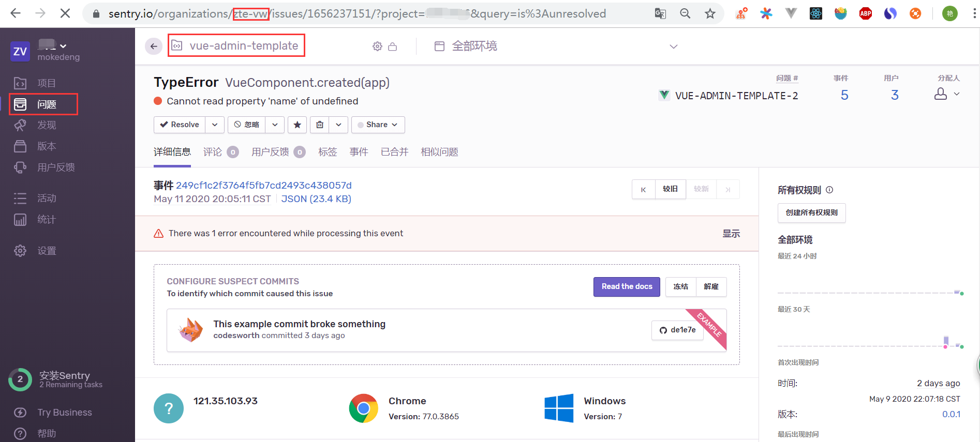Screen dimensions: 980x442
Task: Switch to the 事件 tab
Action: (x=359, y=152)
